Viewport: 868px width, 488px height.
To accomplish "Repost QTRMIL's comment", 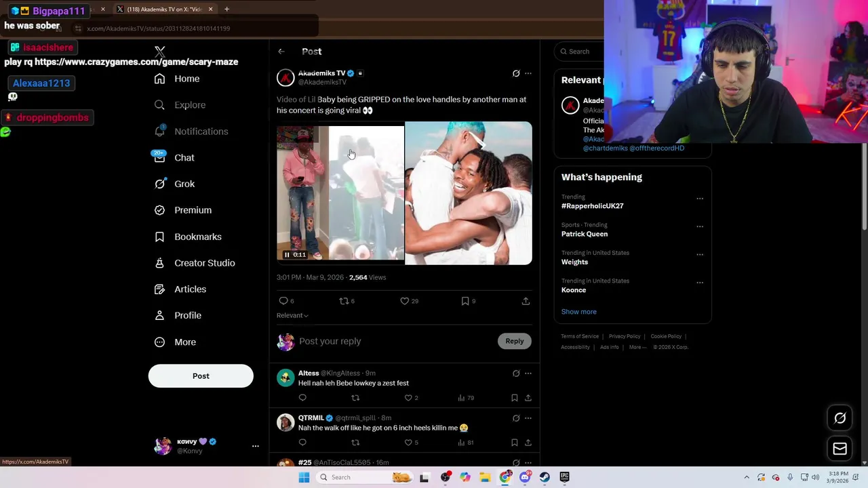I will tap(355, 443).
